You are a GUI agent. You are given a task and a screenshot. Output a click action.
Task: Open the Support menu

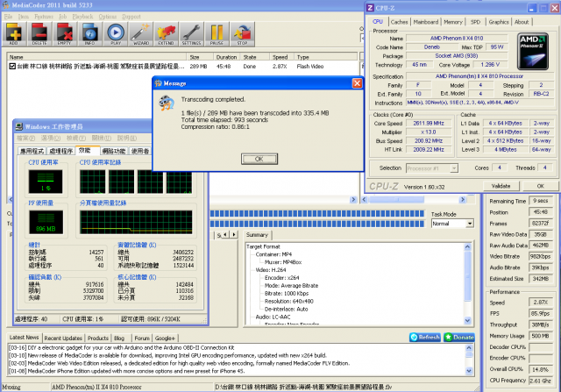tap(131, 17)
